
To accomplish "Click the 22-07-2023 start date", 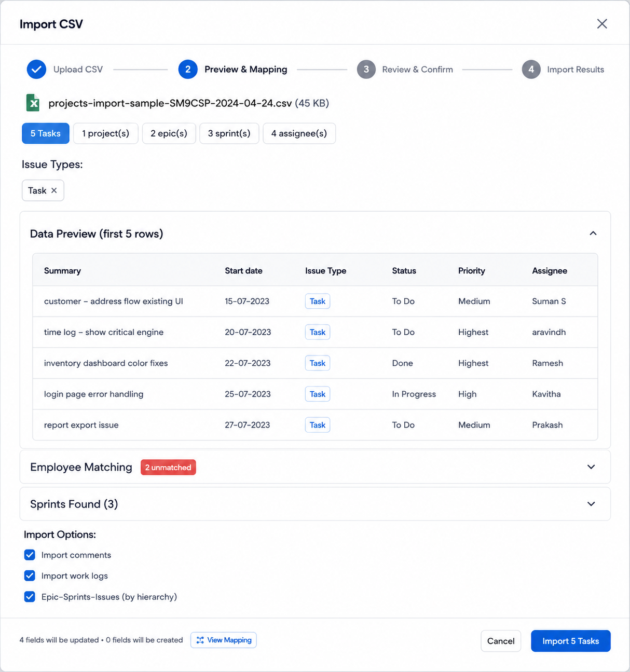I will tap(248, 363).
